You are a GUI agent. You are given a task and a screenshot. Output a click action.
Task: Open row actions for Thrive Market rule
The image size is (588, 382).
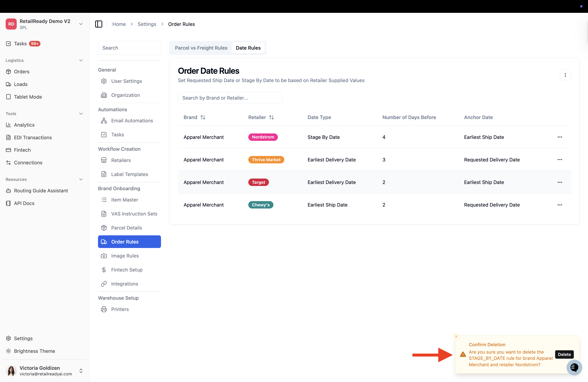560,160
